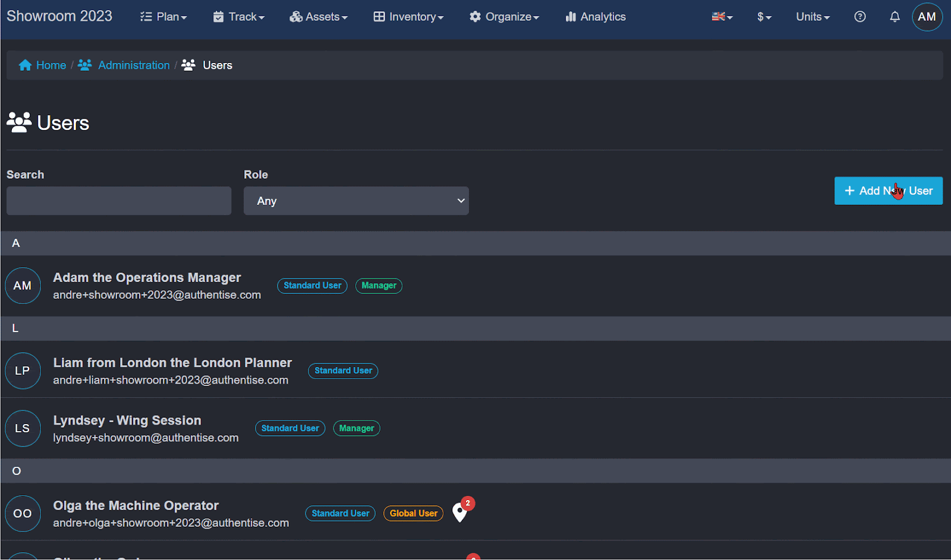Click Lyndsey's Manager badge
The width and height of the screenshot is (951, 560).
tap(357, 428)
